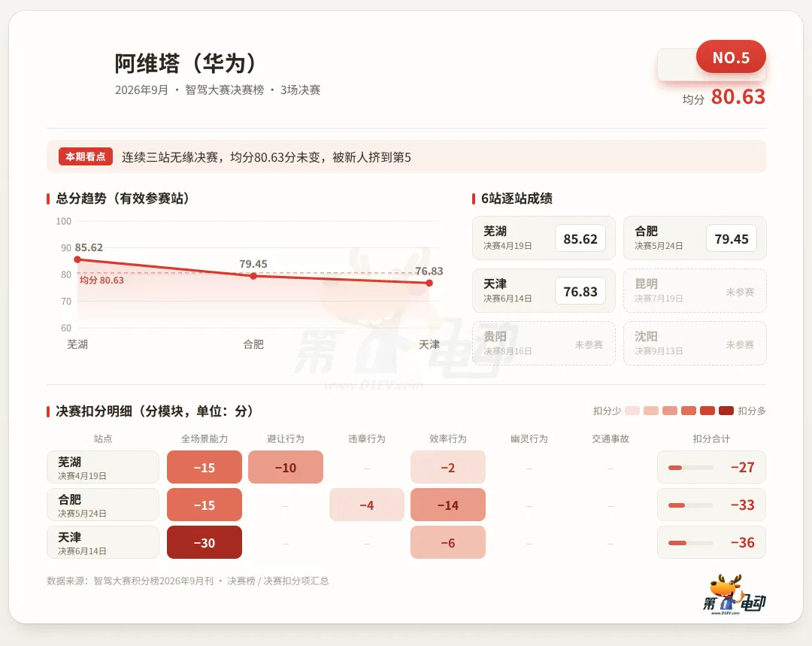Click the 天津 76.83 result card
This screenshot has height=646, width=812.
click(x=544, y=290)
